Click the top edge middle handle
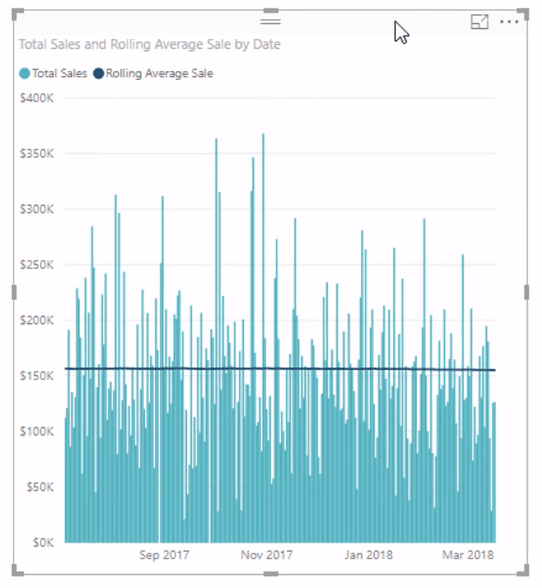The width and height of the screenshot is (542, 588). click(x=271, y=10)
